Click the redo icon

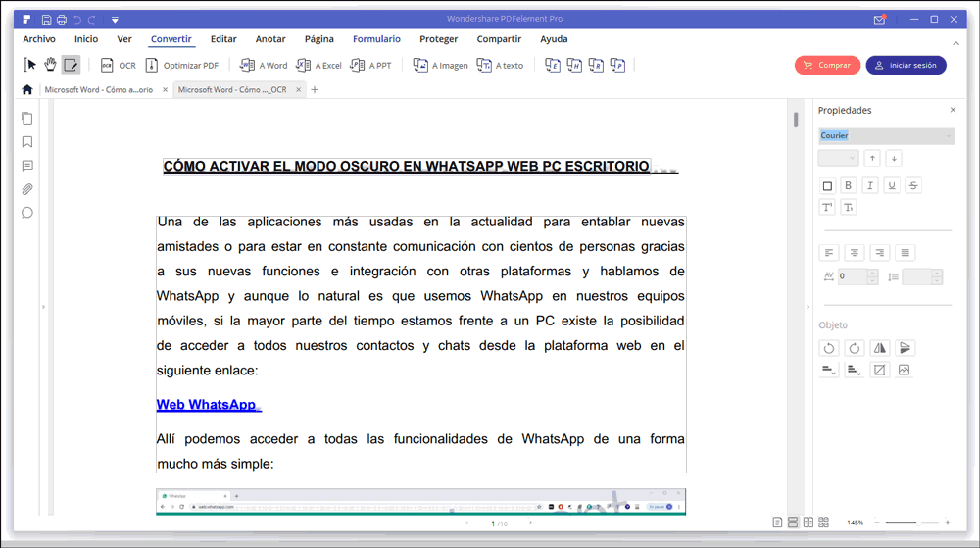point(92,20)
